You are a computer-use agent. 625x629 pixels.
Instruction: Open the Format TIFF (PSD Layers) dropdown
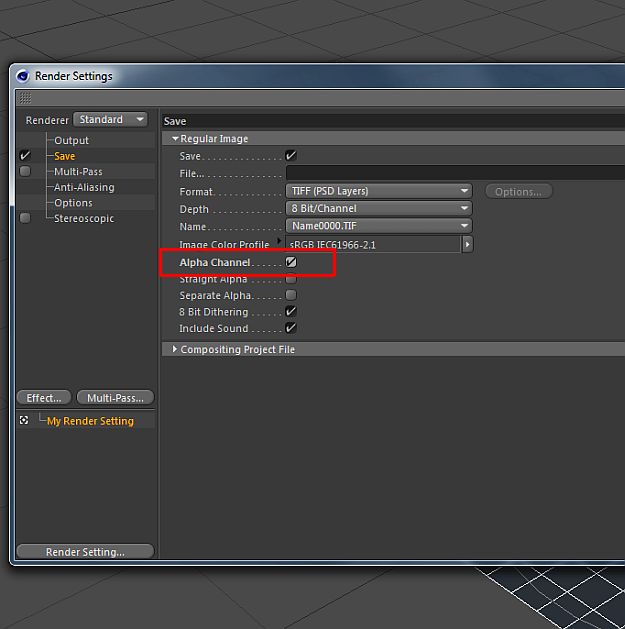coord(379,191)
